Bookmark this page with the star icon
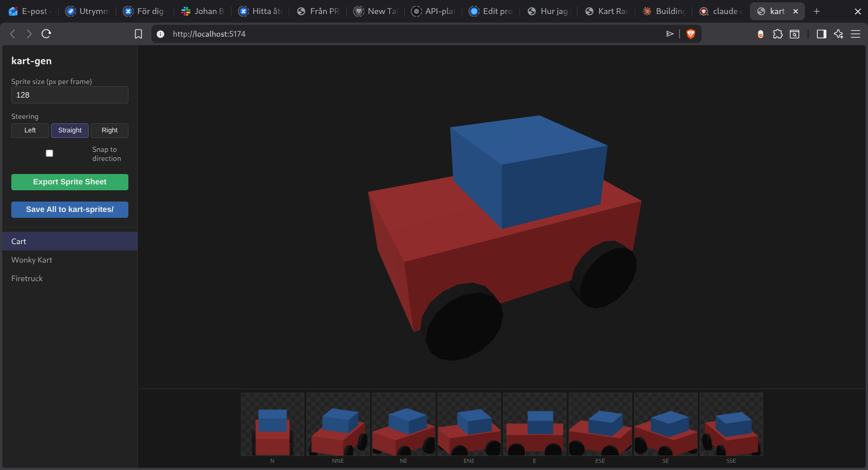This screenshot has width=868, height=470. 138,34
